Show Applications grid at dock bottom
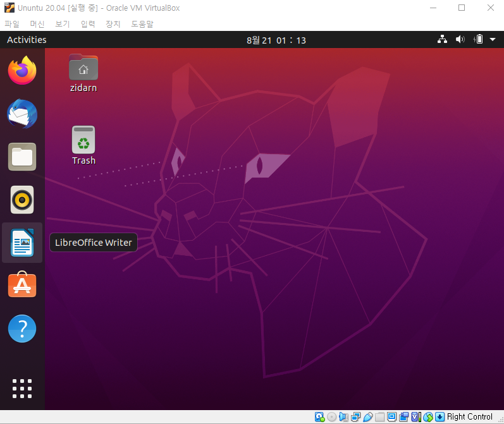This screenshot has height=424, width=504. click(22, 389)
